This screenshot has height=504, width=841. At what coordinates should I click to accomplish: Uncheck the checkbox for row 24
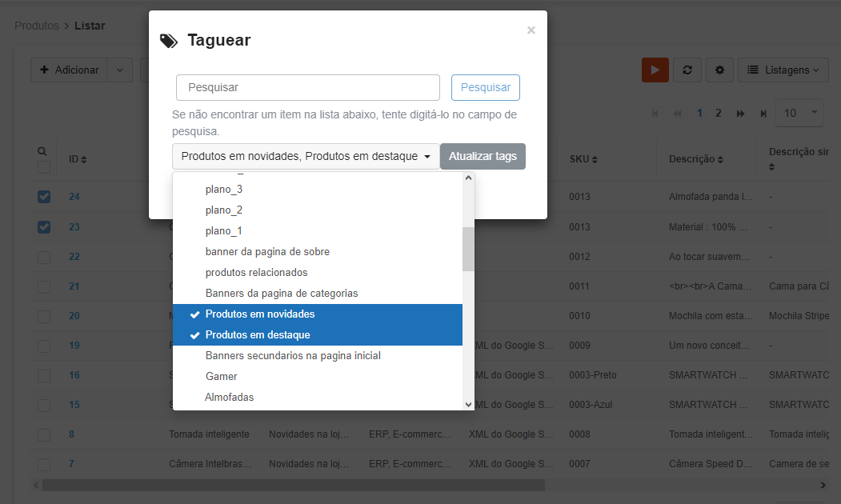[x=44, y=197]
